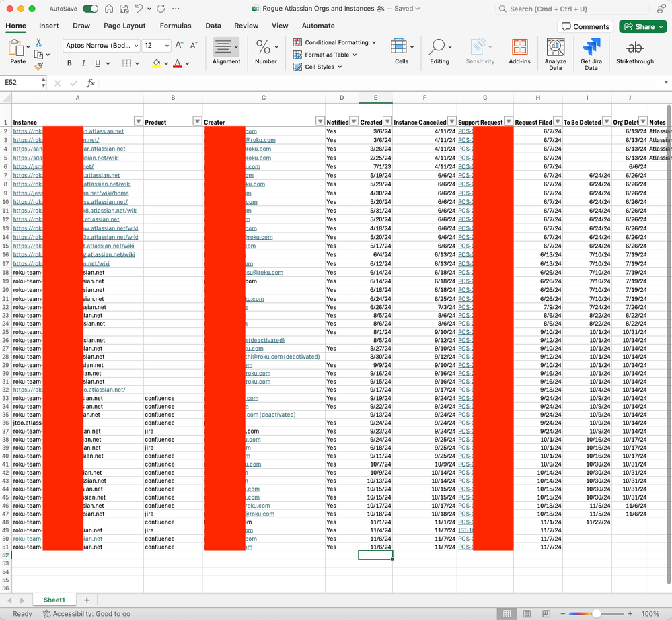Open the Insert ribbon tab
This screenshot has height=620, width=672.
[x=49, y=26]
